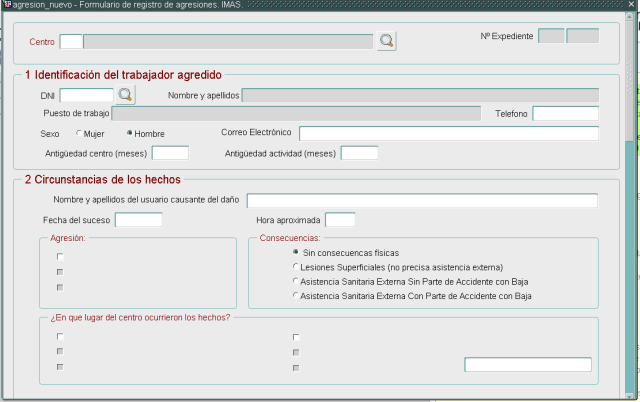Focus the DNI input field

coord(87,96)
